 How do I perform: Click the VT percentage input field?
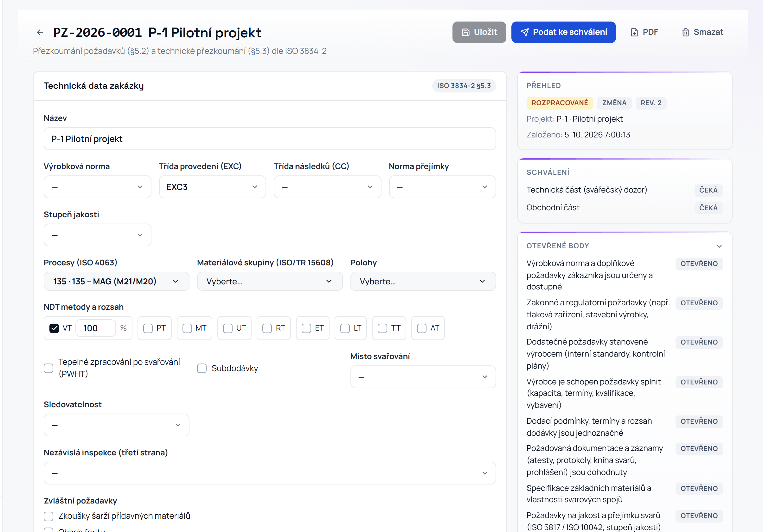pos(96,328)
